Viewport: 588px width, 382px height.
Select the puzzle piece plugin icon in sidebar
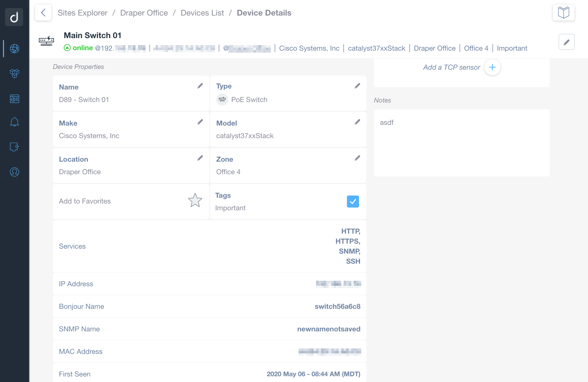click(14, 146)
